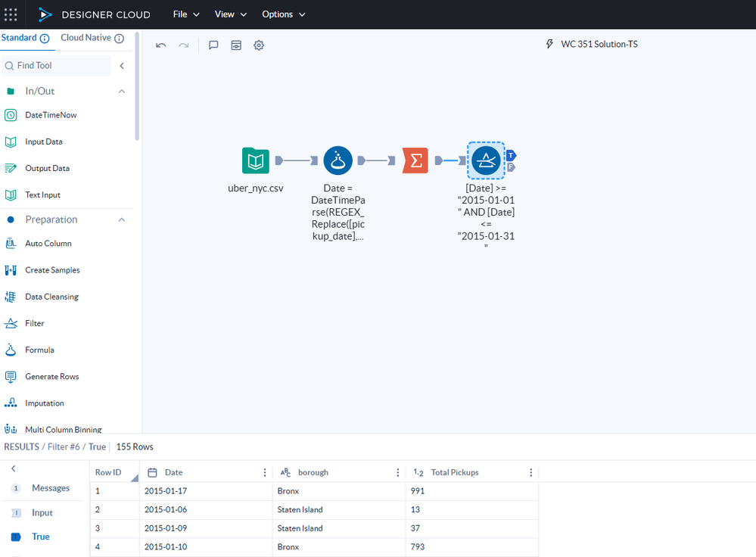Select the Total Pickups cell 991
The height and width of the screenshot is (557, 756).
(472, 491)
